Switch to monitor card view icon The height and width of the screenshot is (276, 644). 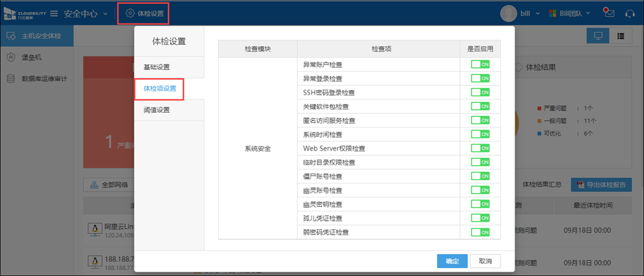point(598,36)
